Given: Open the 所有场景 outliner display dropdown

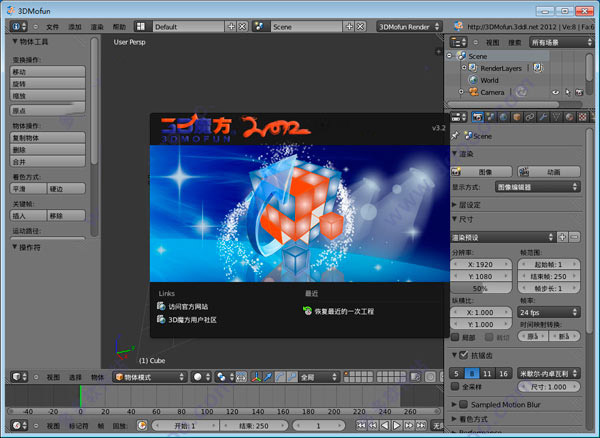Looking at the screenshot, I should (x=561, y=42).
